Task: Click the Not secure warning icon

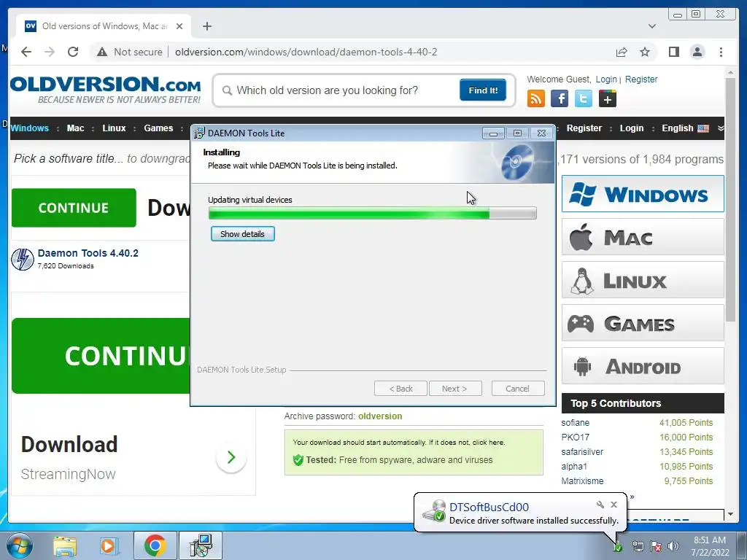Action: click(x=102, y=52)
